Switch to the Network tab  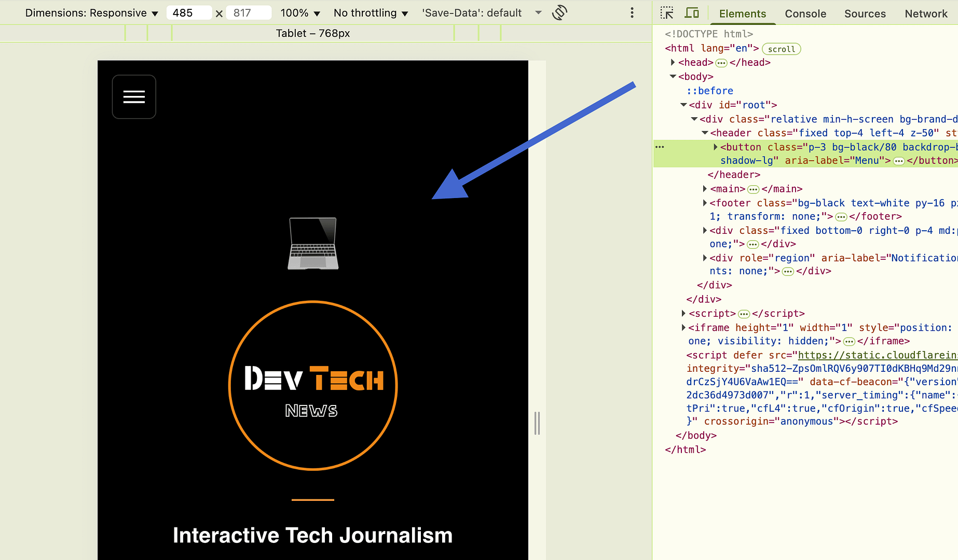[x=926, y=13]
